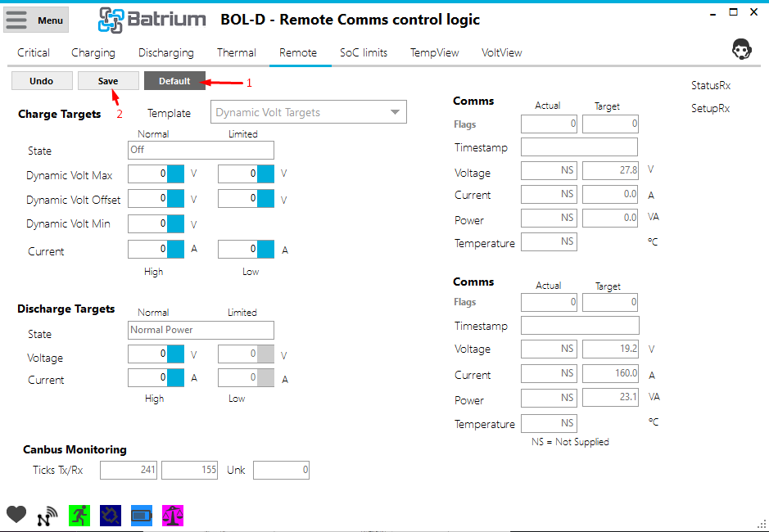Switch to the SoC limits tab
The height and width of the screenshot is (532, 769).
[x=364, y=52]
